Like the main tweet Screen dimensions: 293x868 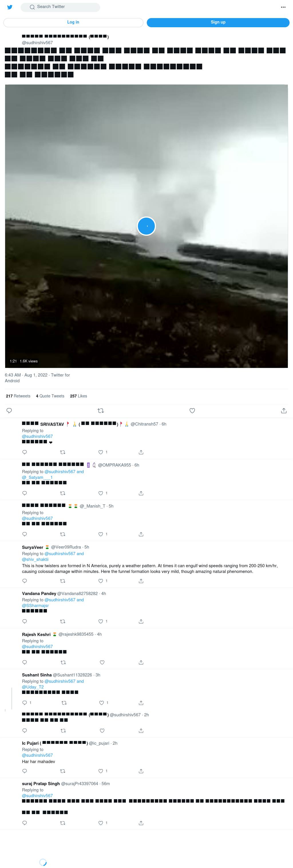(192, 410)
